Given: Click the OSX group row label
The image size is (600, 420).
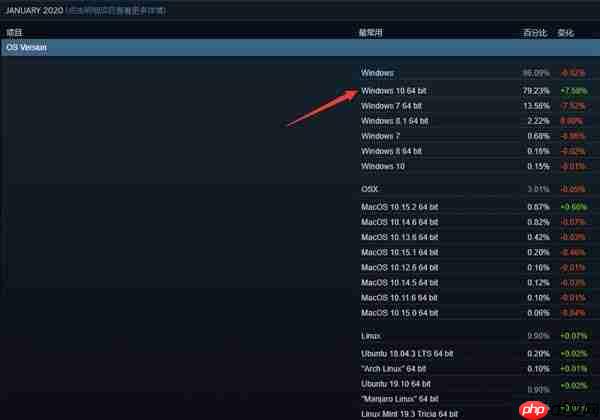Looking at the screenshot, I should point(369,189).
